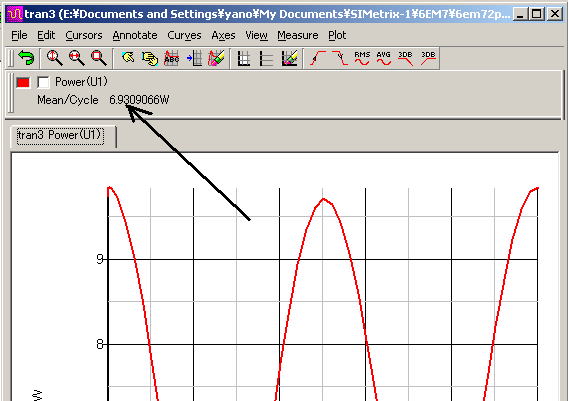Open the Plot menu

[337, 35]
